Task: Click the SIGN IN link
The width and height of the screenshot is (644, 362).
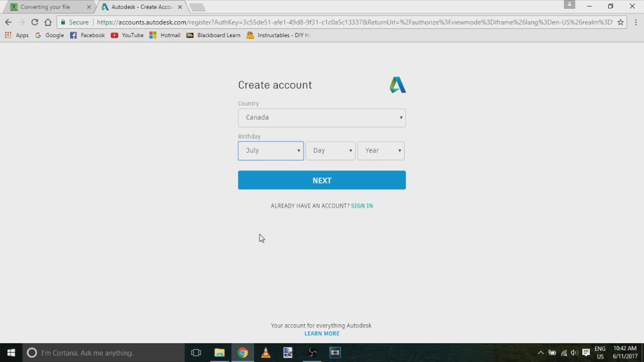Action: [x=362, y=206]
